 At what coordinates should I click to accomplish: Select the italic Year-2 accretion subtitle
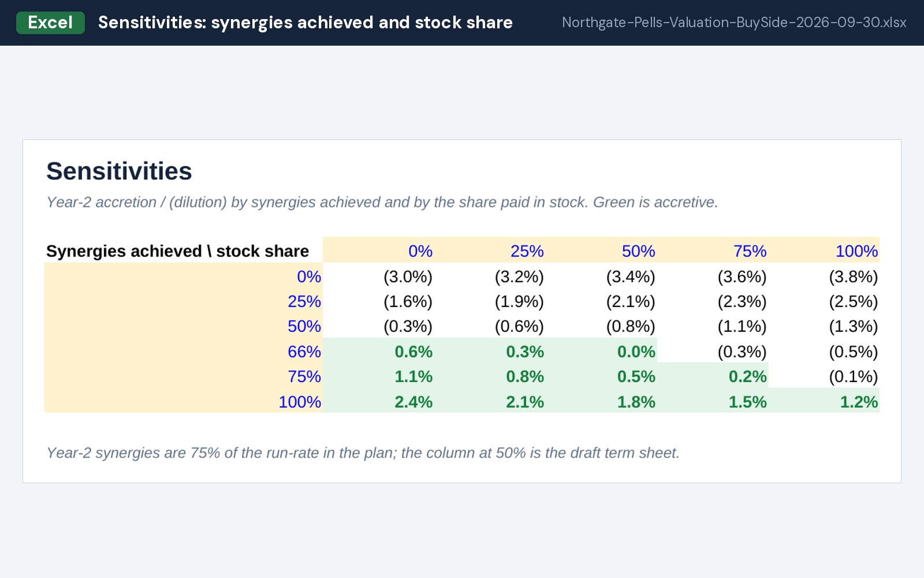[382, 202]
